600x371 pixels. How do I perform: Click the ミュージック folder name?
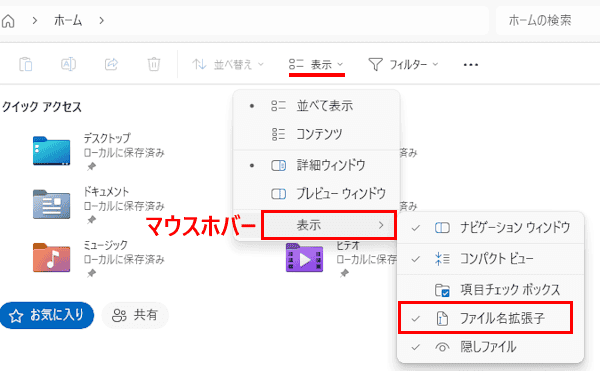pos(106,245)
